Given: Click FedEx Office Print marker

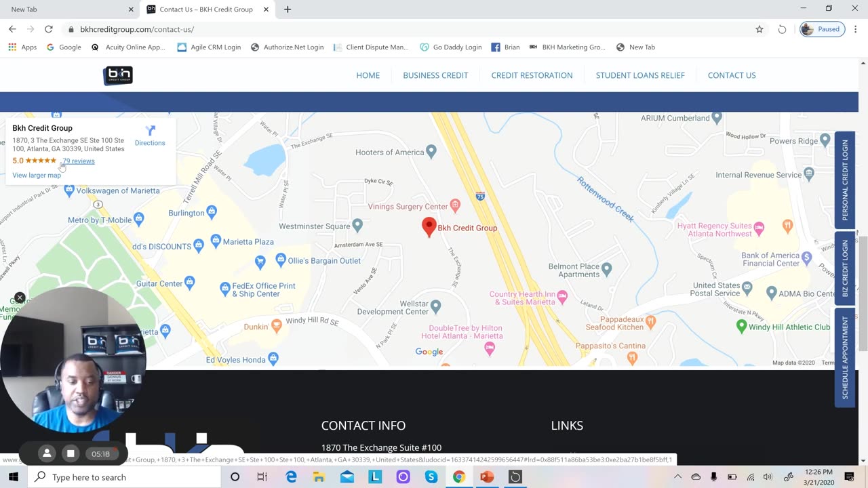Looking at the screenshot, I should 225,289.
